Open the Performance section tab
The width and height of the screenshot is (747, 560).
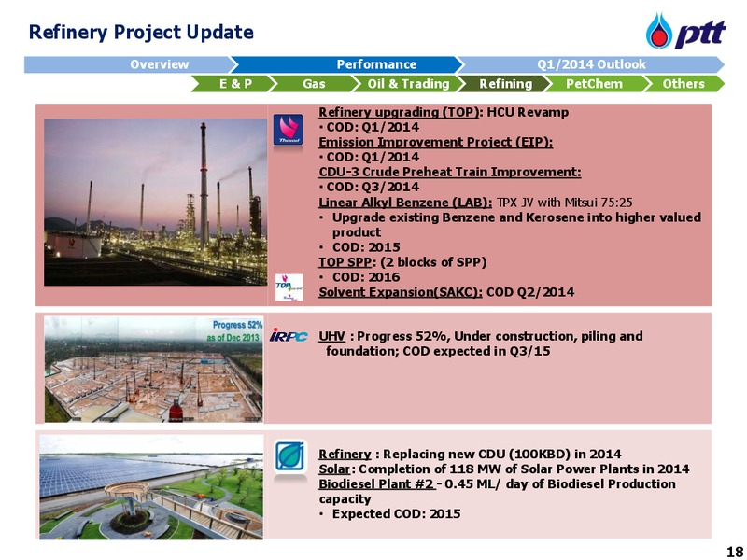(x=346, y=64)
